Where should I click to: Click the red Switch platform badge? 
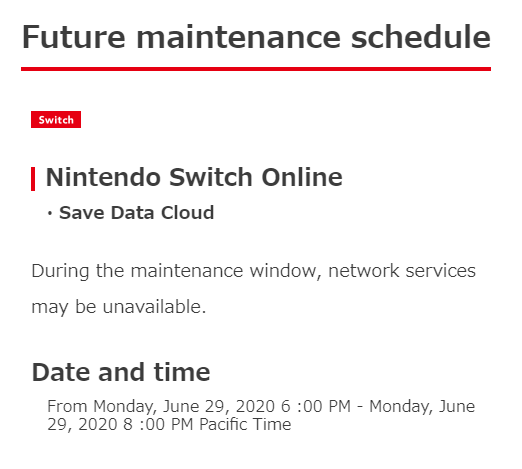point(56,119)
